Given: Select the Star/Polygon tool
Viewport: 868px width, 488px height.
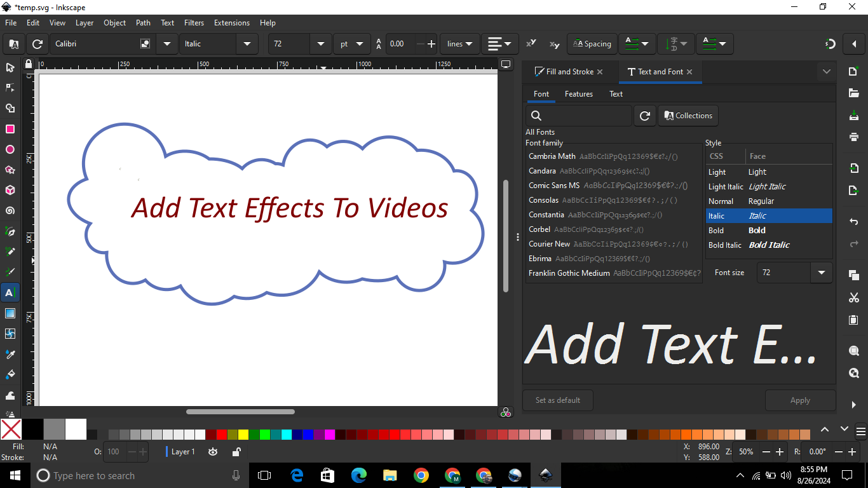Looking at the screenshot, I should tap(10, 170).
